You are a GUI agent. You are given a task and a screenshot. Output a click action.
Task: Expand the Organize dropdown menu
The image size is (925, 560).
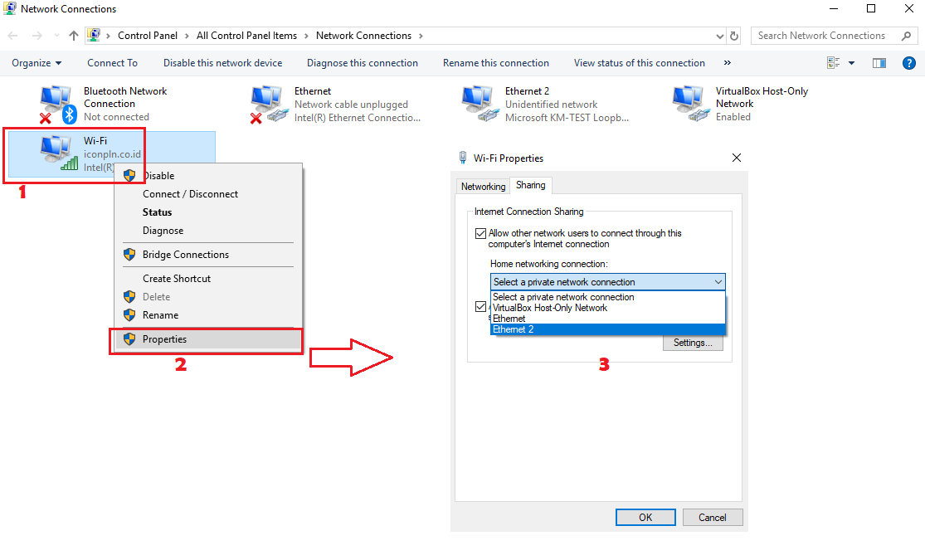pos(37,63)
